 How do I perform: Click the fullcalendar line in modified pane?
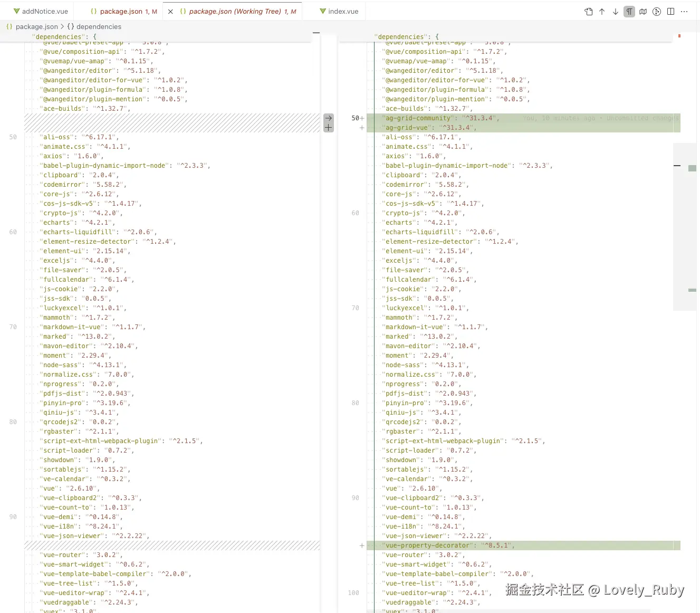[x=429, y=280]
